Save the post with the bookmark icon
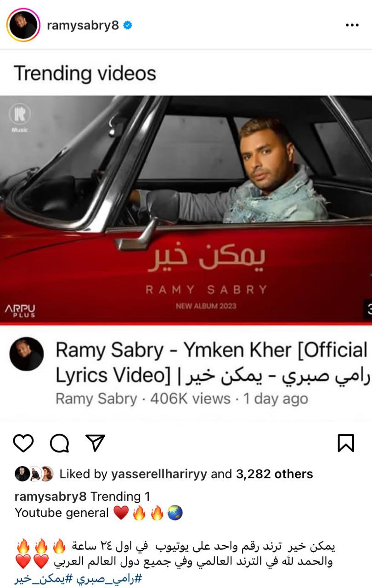The image size is (372, 588). point(346,443)
